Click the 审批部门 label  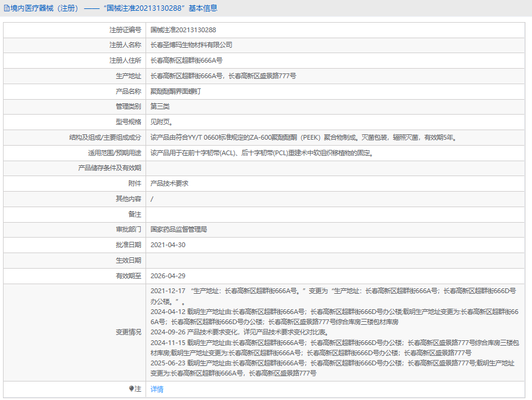click(x=129, y=229)
